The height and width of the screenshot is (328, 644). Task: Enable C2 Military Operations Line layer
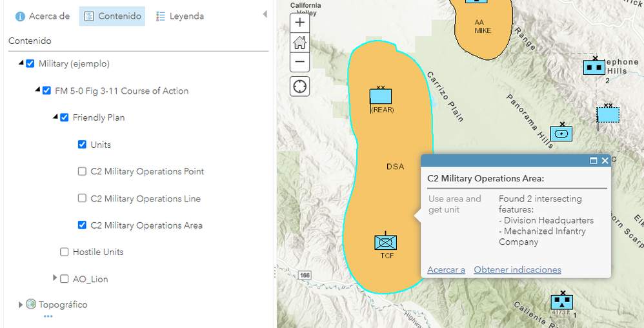[82, 198]
